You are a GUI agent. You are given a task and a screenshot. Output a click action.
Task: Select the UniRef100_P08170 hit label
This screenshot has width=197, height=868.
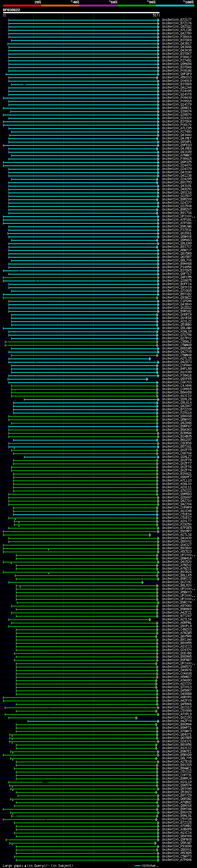[176, 125]
